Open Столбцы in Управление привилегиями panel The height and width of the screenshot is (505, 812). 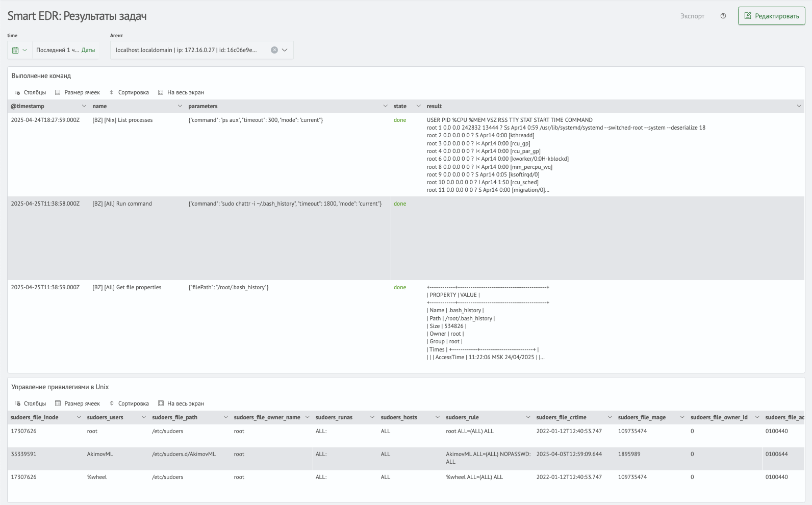tap(31, 403)
